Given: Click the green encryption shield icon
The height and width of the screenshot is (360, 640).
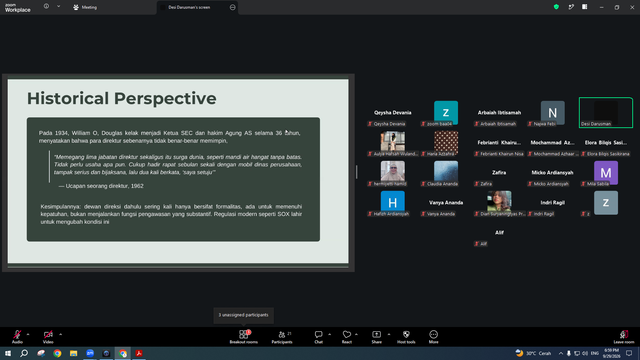Looking at the screenshot, I should (556, 7).
